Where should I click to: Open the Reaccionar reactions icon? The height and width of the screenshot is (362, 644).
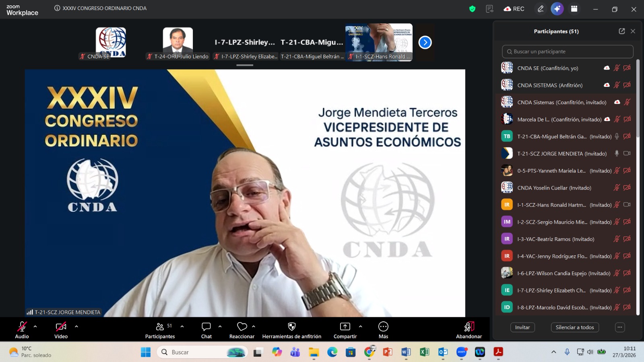(x=242, y=327)
